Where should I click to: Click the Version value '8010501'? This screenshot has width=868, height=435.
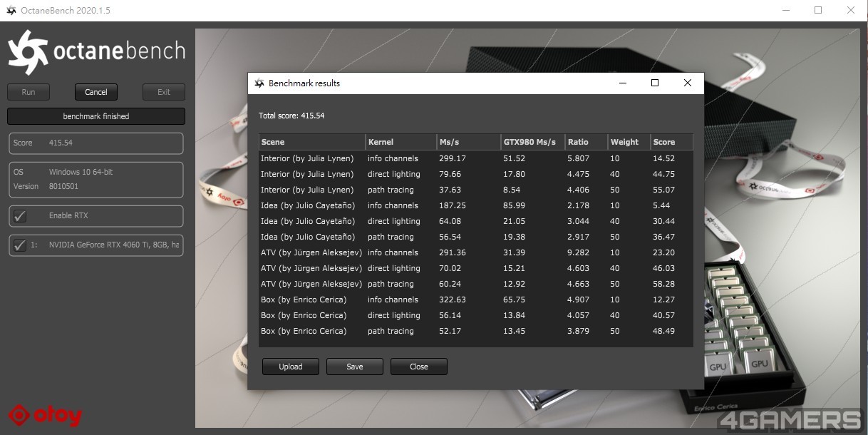tap(64, 187)
